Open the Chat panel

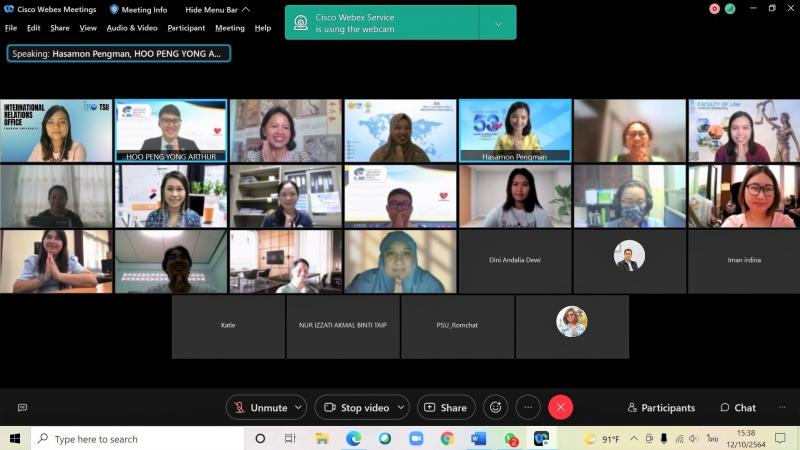[738, 408]
